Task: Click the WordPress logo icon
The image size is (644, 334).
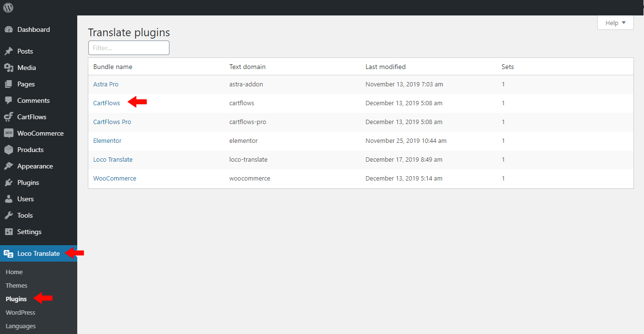Action: click(x=8, y=8)
